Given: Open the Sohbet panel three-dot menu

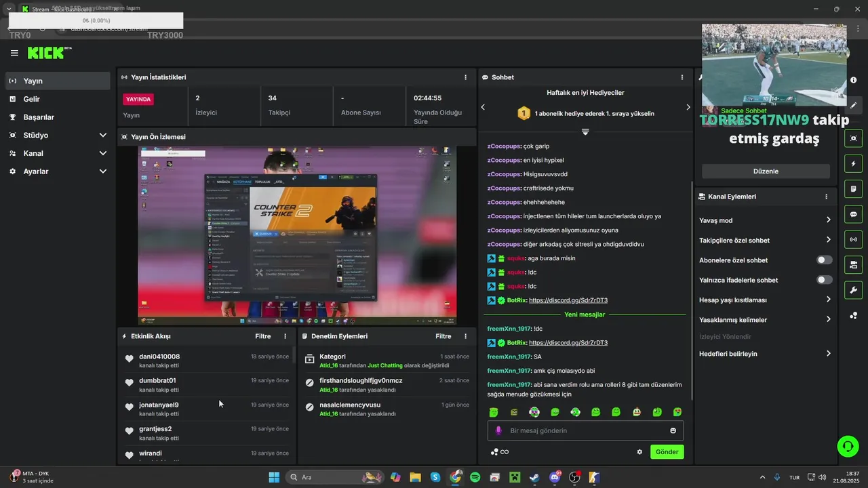Looking at the screenshot, I should (x=682, y=77).
